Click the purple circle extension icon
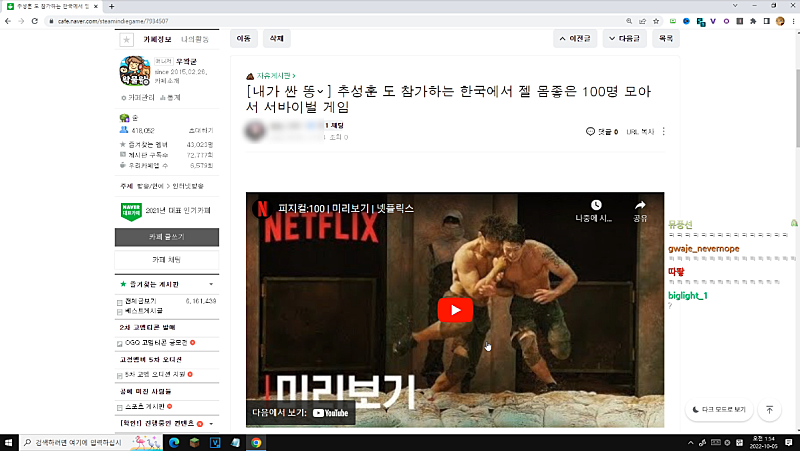 [x=726, y=21]
